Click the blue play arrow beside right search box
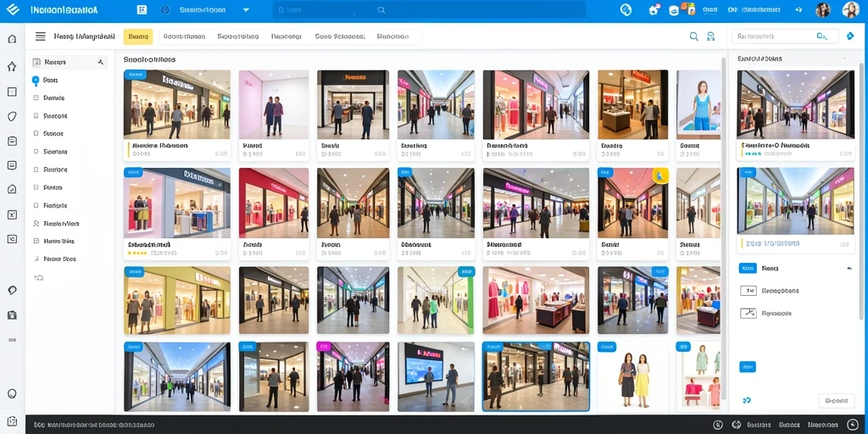 point(850,36)
